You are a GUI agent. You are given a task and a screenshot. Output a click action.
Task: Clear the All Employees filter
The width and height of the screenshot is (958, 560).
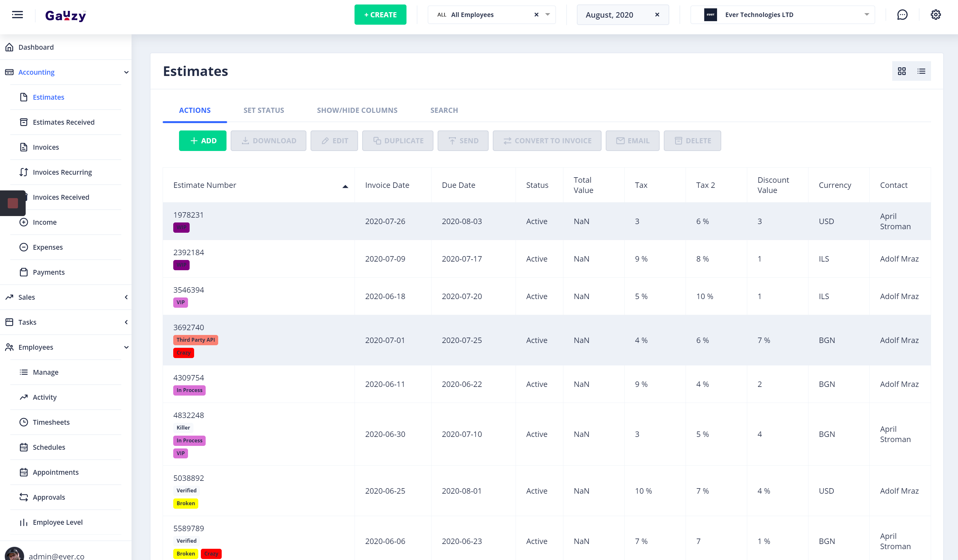[x=536, y=14]
